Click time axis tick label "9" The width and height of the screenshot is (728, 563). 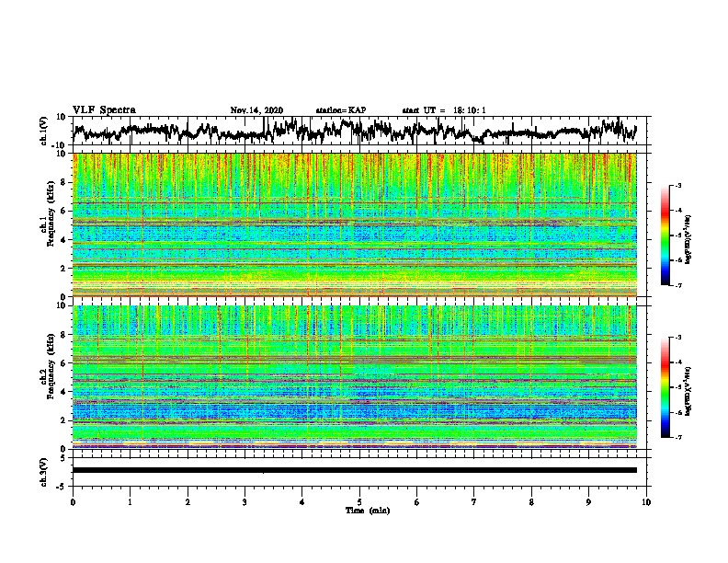[588, 502]
